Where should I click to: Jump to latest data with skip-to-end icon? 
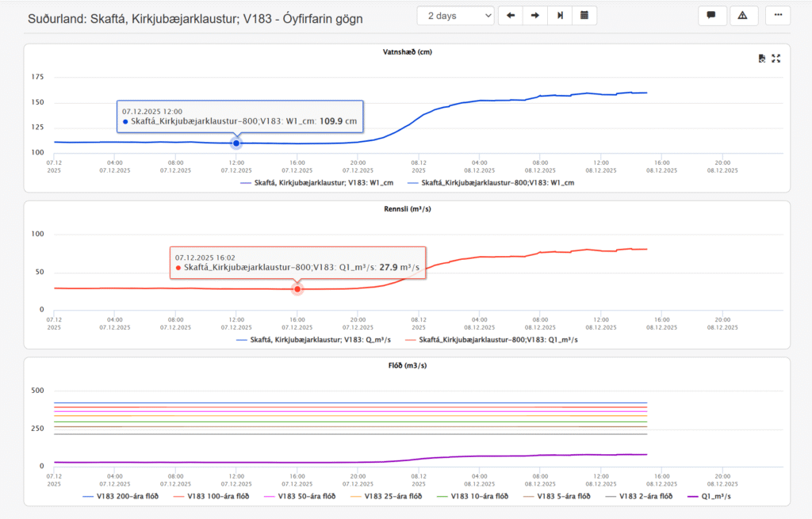click(x=560, y=16)
